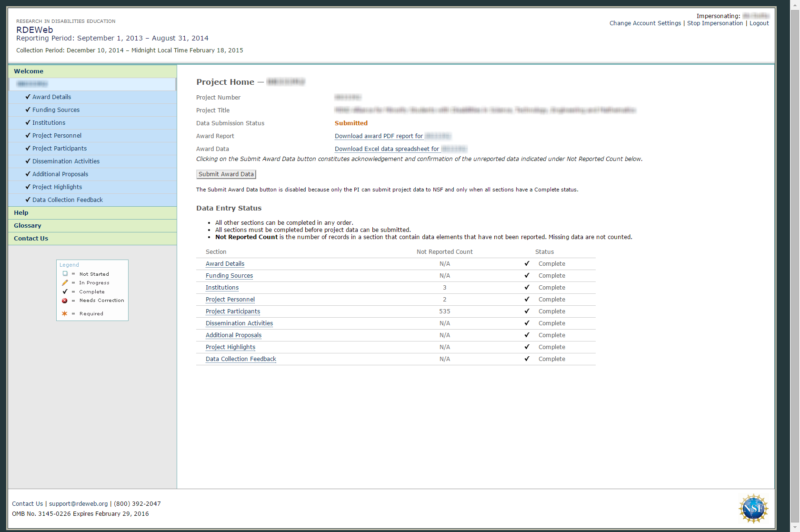This screenshot has height=532, width=800.
Task: Click the Complete checkmark in Project Participants row
Action: [x=527, y=311]
